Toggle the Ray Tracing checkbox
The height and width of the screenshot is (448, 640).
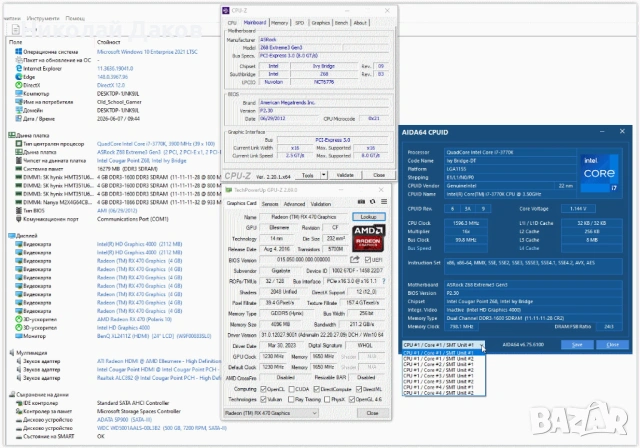[x=291, y=399]
